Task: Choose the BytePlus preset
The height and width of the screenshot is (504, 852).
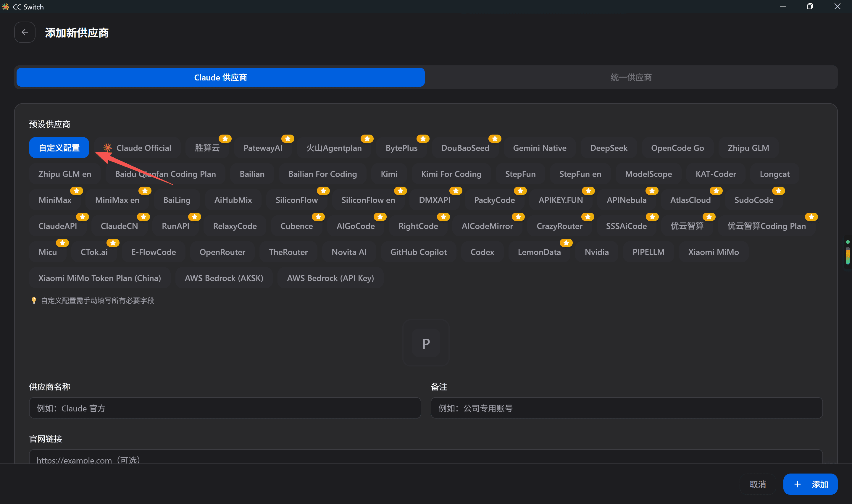Action: (401, 148)
